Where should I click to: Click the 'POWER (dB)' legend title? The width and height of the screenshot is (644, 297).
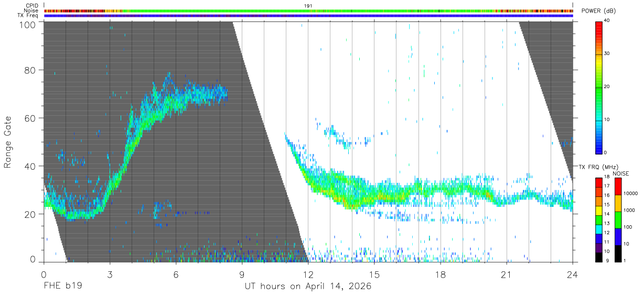(x=598, y=11)
